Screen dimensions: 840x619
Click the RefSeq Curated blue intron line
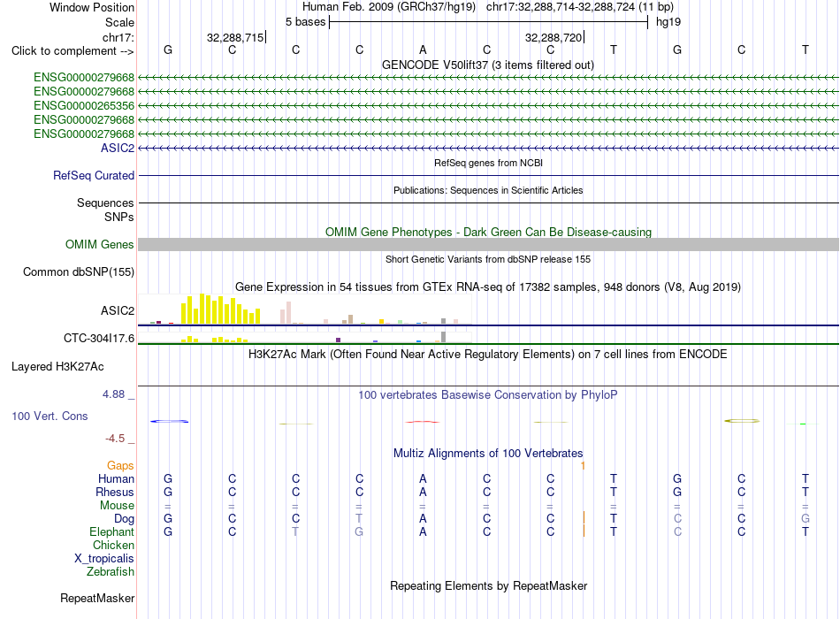point(488,175)
